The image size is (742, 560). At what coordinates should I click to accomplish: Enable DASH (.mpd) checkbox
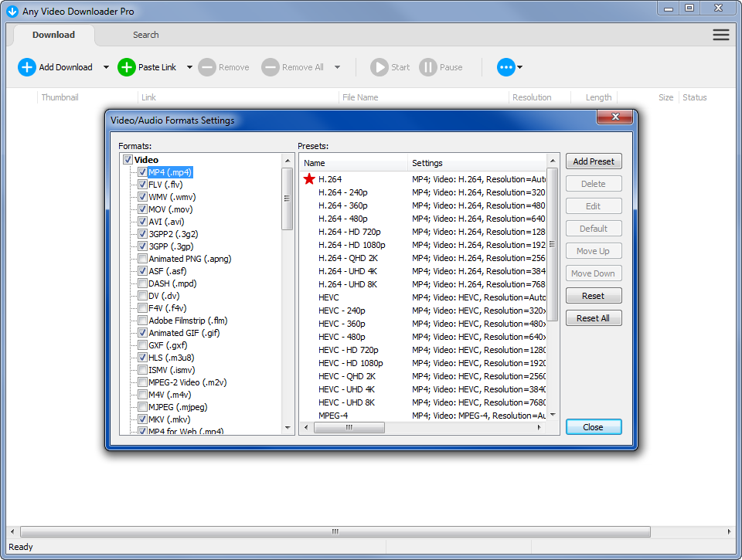pos(142,283)
